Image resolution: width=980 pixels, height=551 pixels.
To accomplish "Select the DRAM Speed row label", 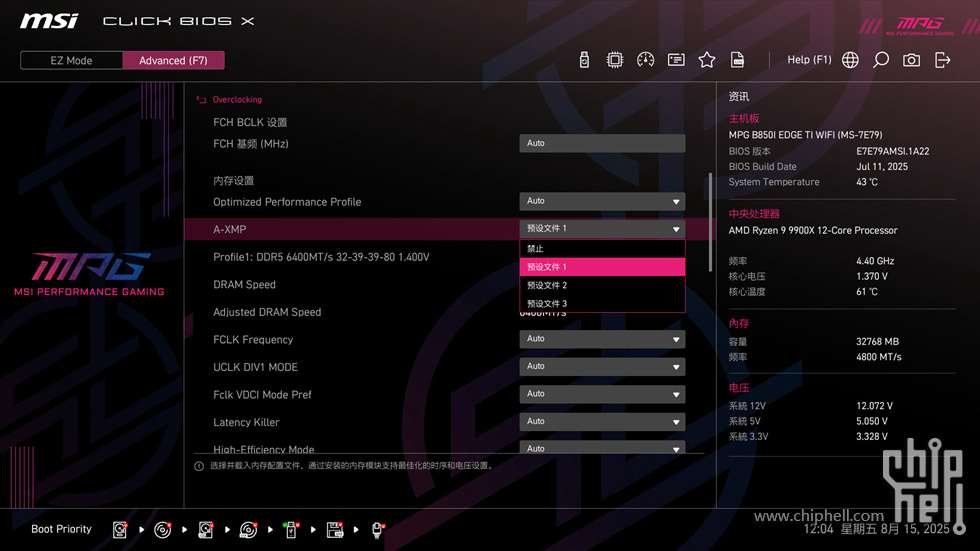I will click(x=244, y=284).
